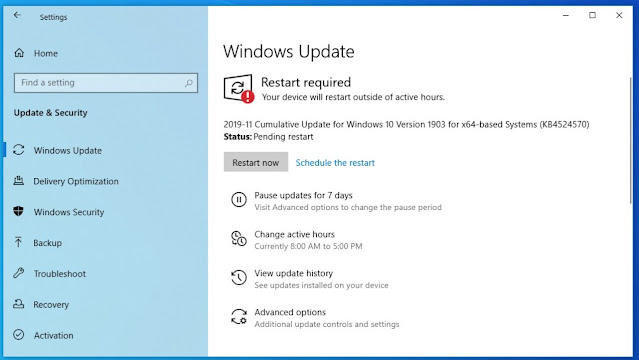This screenshot has height=360, width=639.
Task: Click the Delivery Optimization icon
Action: pos(19,181)
